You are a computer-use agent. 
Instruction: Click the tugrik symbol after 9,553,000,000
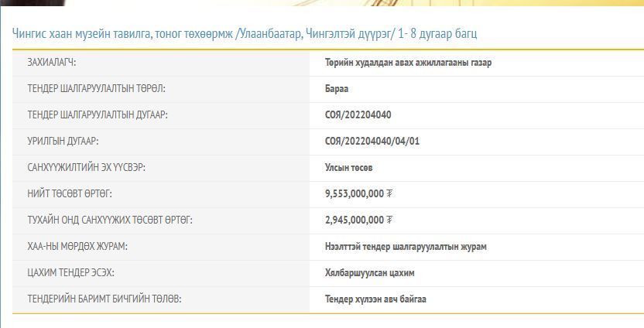click(389, 194)
